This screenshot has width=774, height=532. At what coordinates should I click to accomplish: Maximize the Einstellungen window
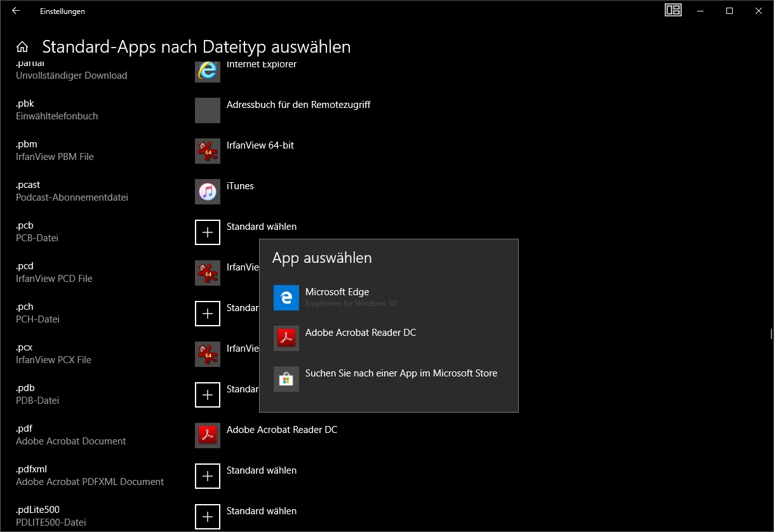pos(730,11)
